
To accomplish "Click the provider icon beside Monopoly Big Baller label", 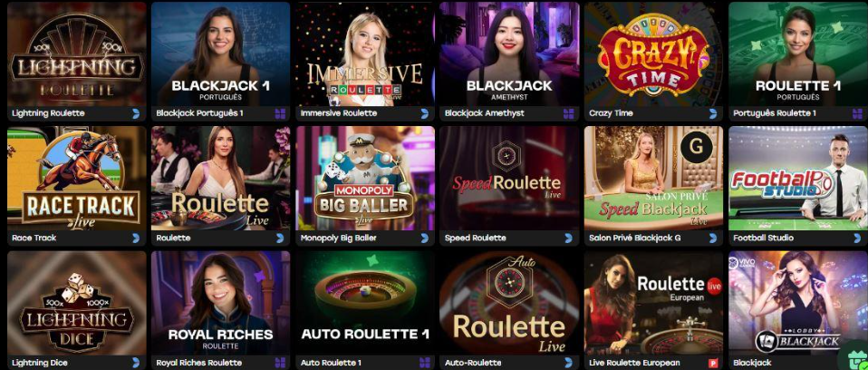I will (x=425, y=239).
